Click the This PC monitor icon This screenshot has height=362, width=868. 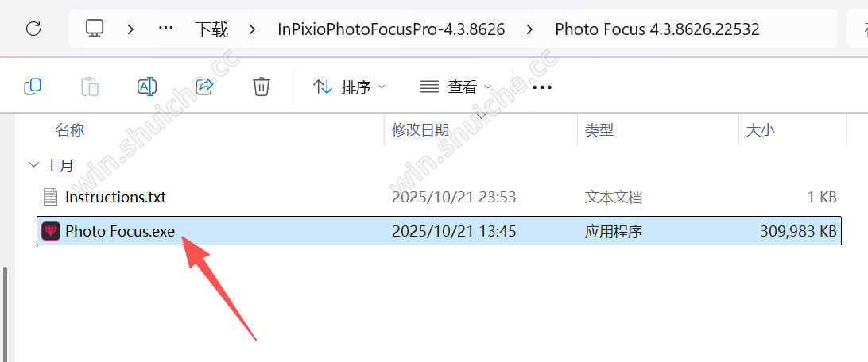[x=95, y=29]
